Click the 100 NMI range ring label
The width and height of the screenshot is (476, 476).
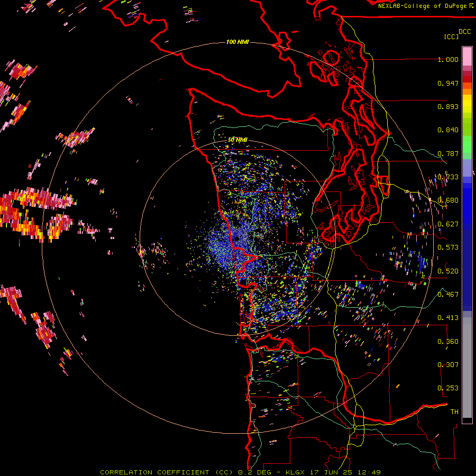tap(237, 42)
